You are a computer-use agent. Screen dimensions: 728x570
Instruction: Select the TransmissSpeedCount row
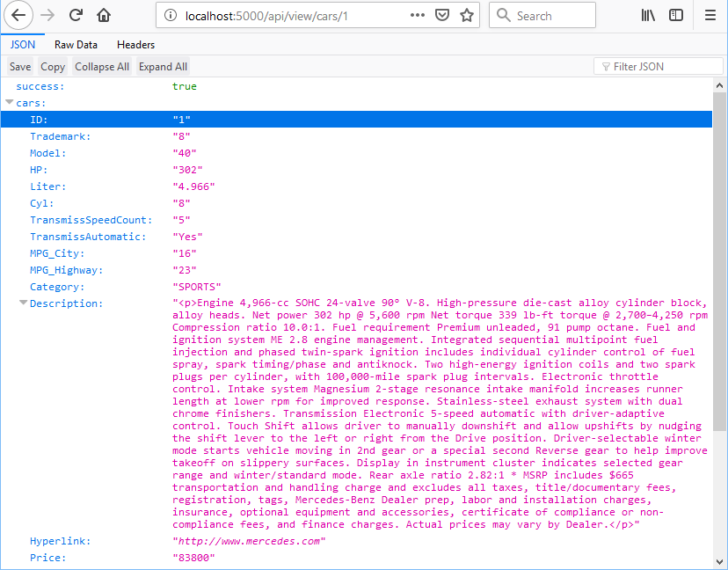pyautogui.click(x=356, y=220)
